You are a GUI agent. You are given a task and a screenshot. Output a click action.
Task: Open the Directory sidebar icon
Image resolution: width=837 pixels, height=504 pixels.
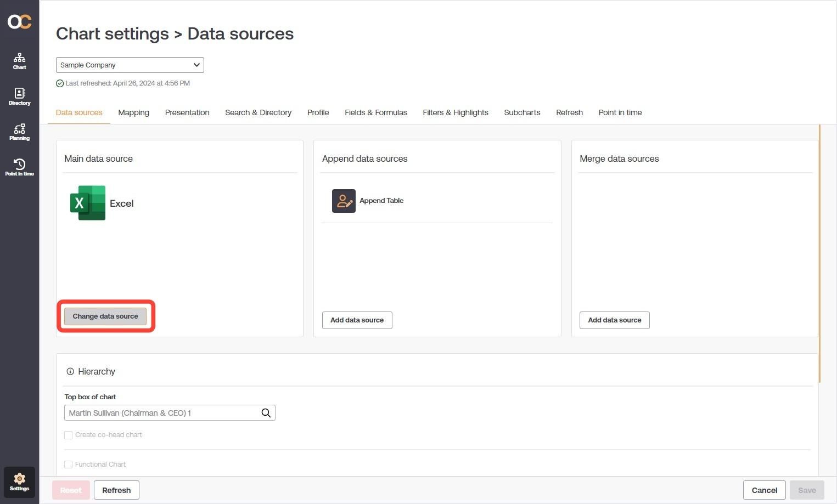[x=19, y=97]
